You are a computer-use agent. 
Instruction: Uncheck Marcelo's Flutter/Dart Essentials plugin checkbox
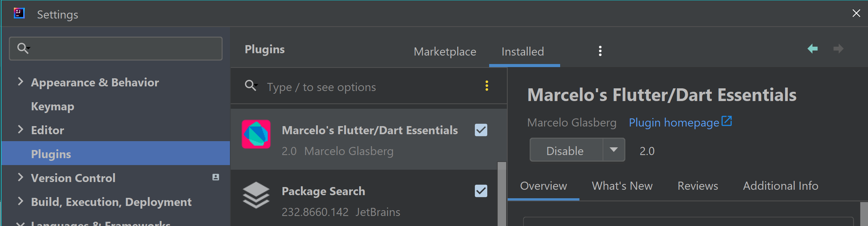coord(481,130)
